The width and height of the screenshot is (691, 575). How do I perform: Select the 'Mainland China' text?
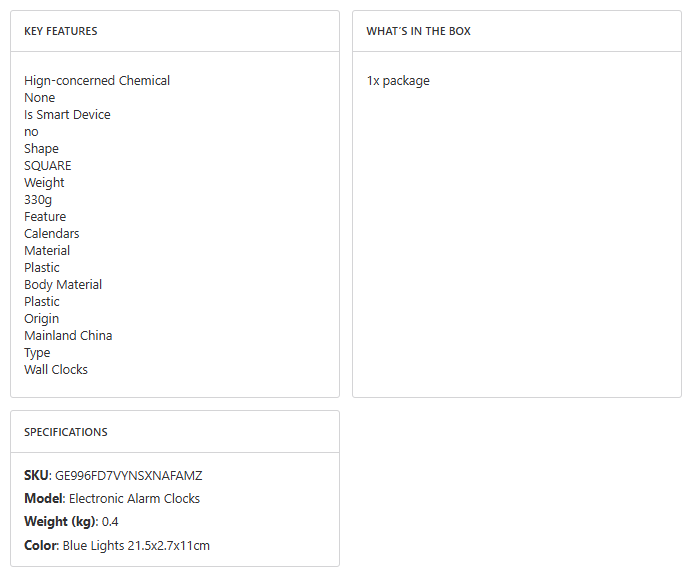click(68, 336)
